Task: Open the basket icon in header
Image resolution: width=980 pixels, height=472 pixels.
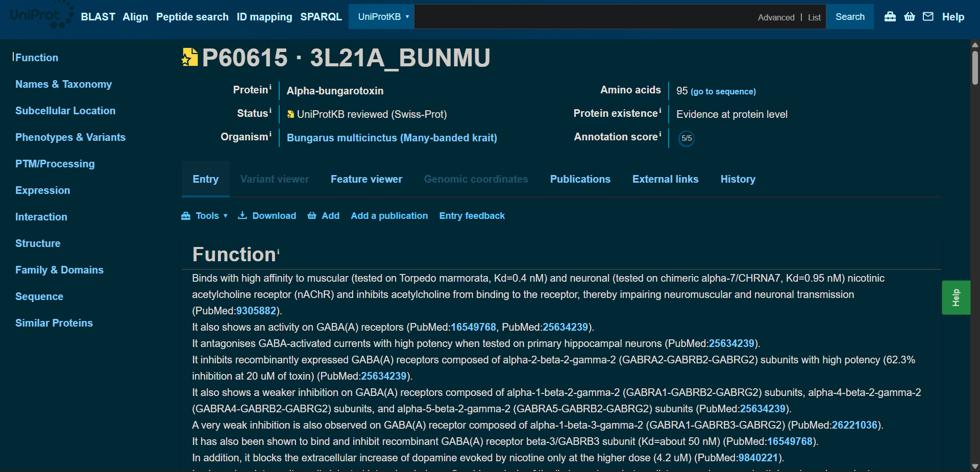Action: [910, 17]
